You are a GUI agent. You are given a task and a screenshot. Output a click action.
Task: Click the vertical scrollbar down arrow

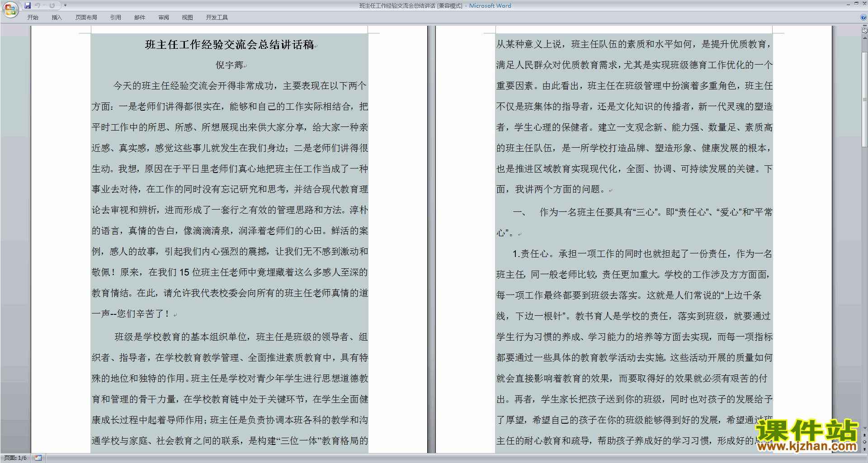tap(864, 428)
